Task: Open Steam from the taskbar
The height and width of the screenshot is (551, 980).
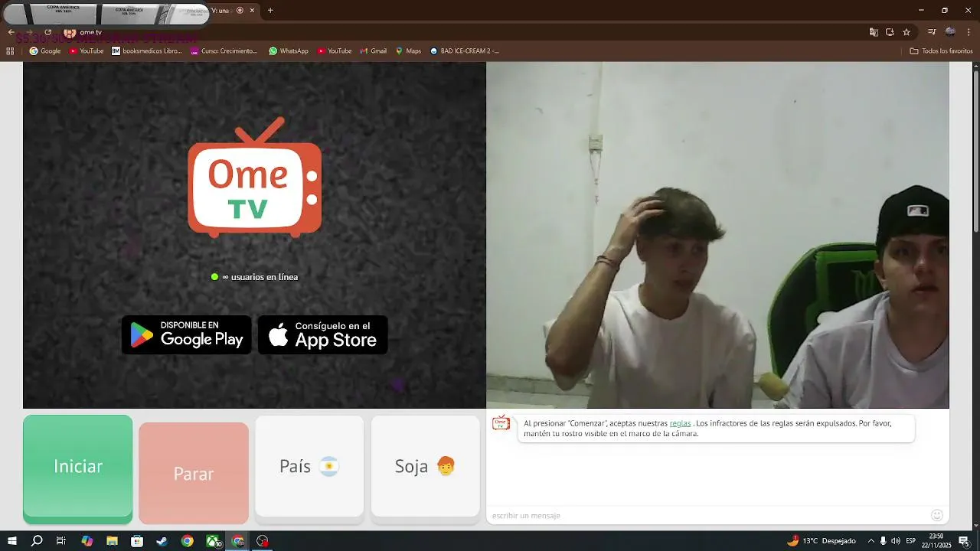Action: click(x=162, y=541)
